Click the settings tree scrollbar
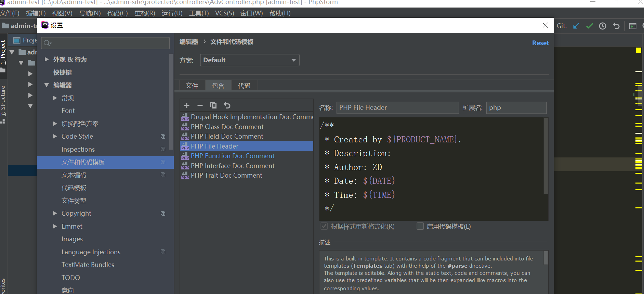 (x=171, y=102)
